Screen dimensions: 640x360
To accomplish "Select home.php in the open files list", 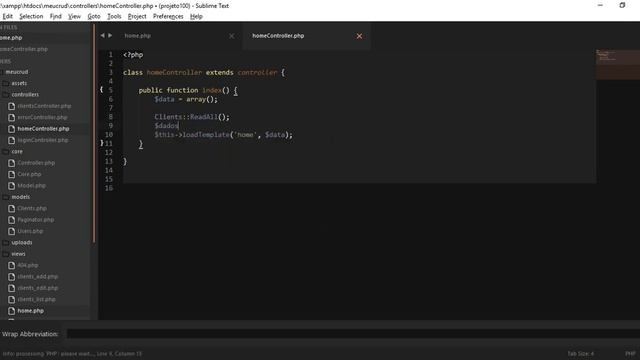I will 11,38.
